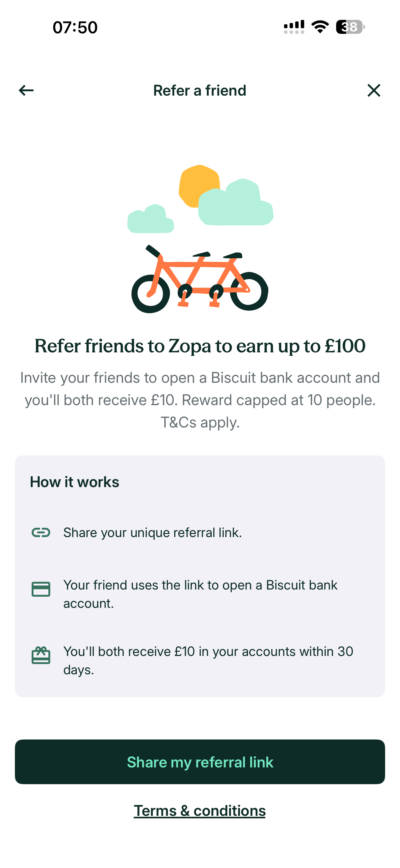Tap the bank card icon
Screen dimensions: 400x868
(41, 589)
